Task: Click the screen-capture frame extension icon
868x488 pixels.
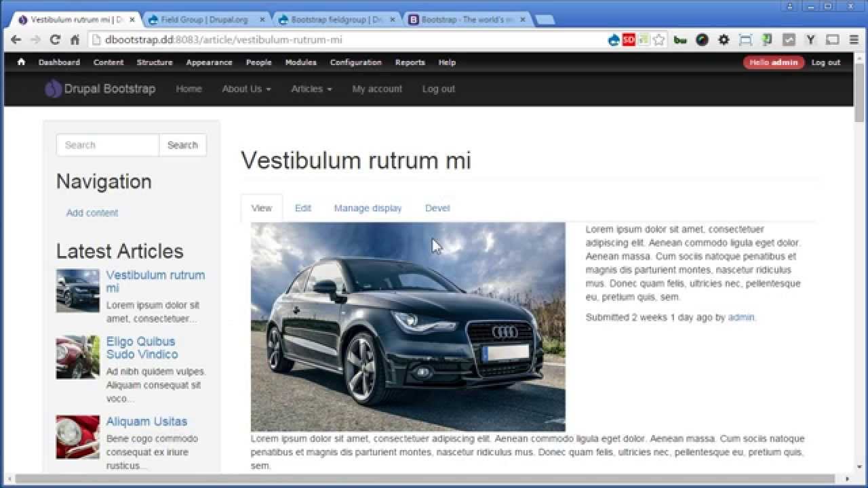Action: coord(745,40)
